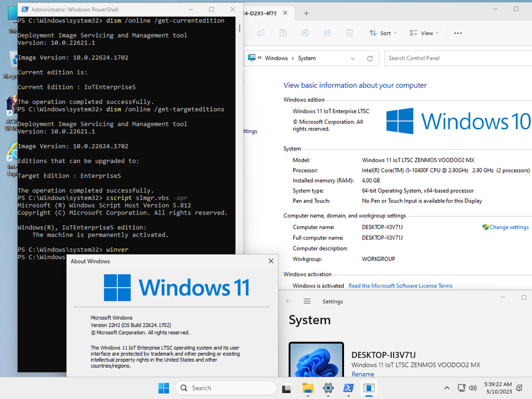Click Intel Core i5-10400F processor value

(x=445, y=170)
